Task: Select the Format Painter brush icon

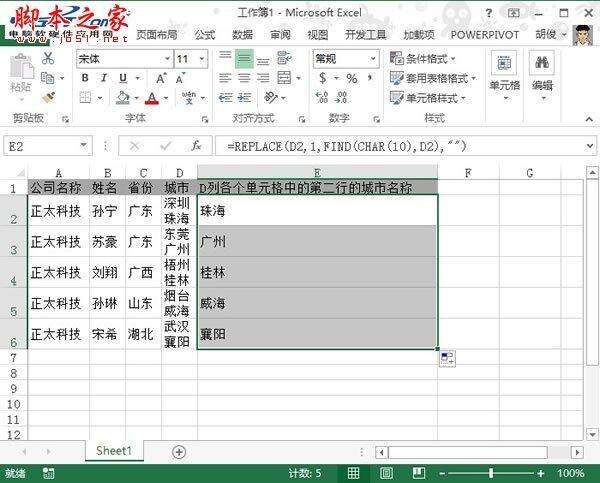Action: coord(48,97)
